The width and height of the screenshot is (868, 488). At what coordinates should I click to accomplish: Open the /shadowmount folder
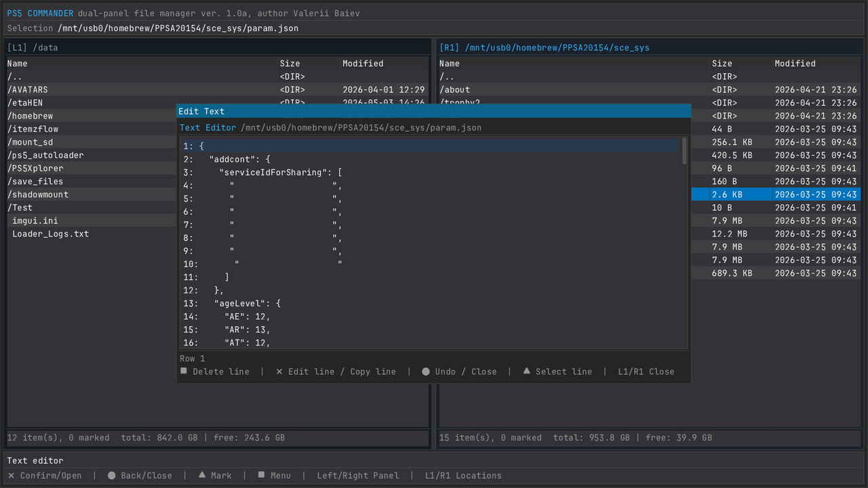(x=92, y=195)
